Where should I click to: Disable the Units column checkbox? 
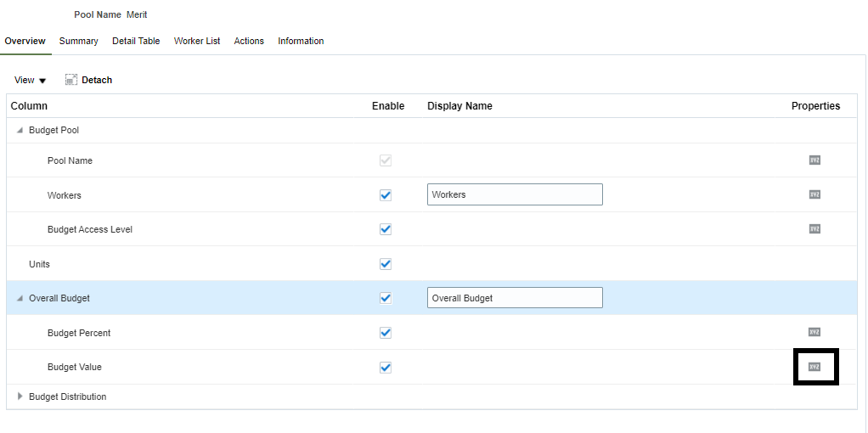point(386,264)
